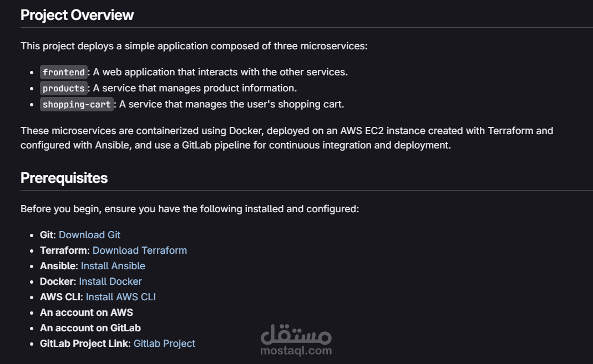The height and width of the screenshot is (364, 593).
Task: Click sentence "This project deploys a simple application"
Action: pos(194,46)
